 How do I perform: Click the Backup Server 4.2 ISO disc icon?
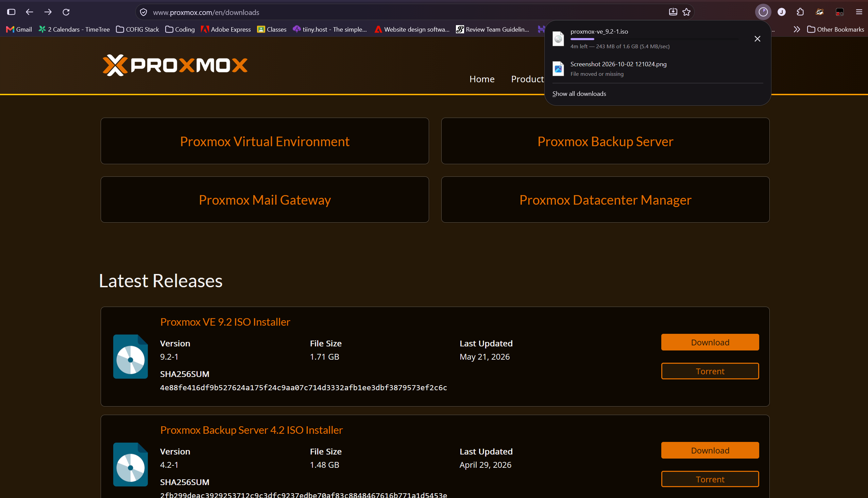tap(130, 464)
